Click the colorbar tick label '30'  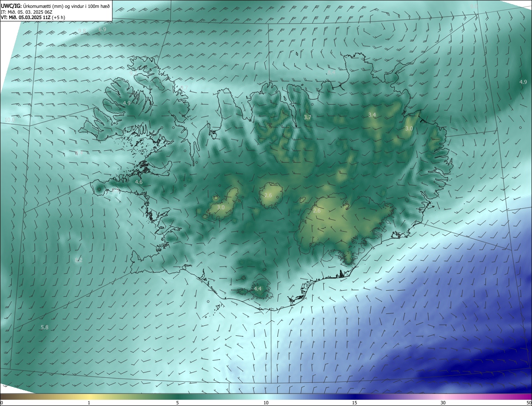443,403
